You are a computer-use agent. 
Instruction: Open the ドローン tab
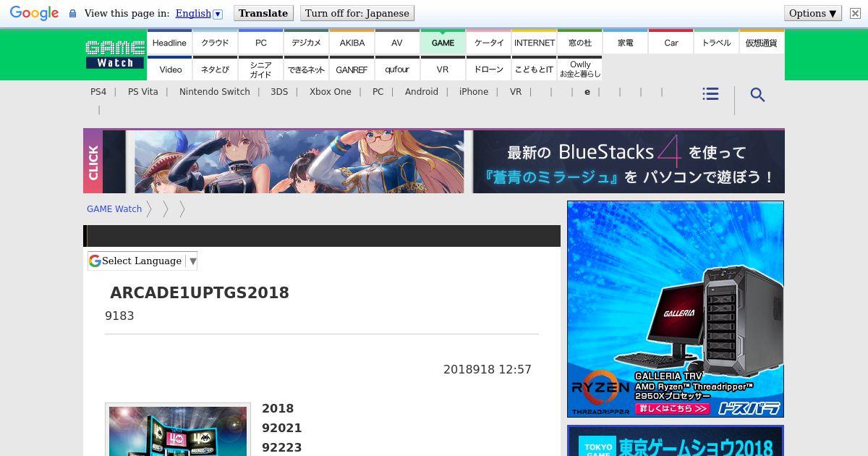[x=488, y=69]
